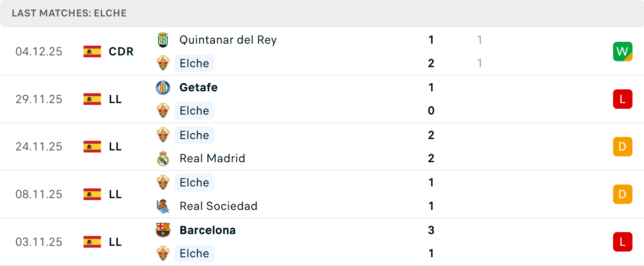
Task: Click Elche crest in the Getafe match
Action: pyautogui.click(x=163, y=111)
